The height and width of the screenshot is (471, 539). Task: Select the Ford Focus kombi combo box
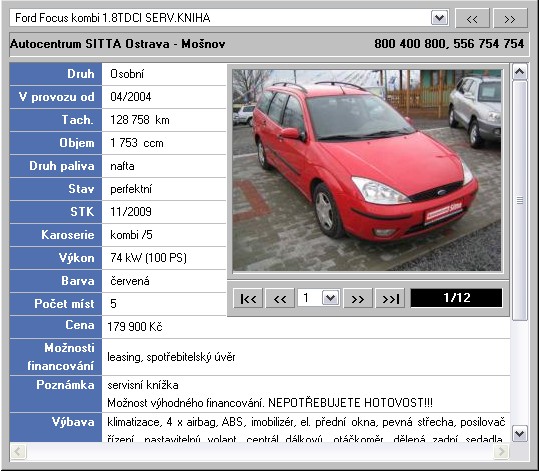pyautogui.click(x=230, y=18)
